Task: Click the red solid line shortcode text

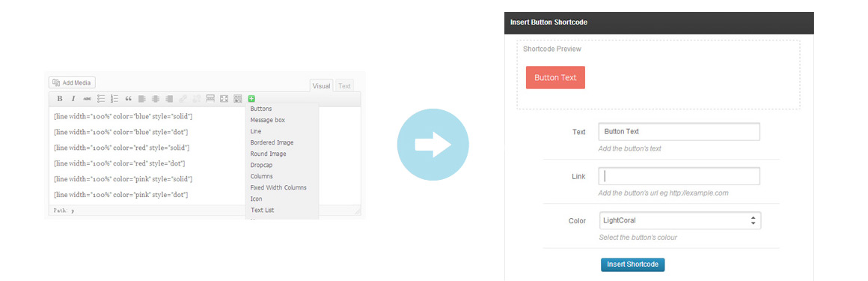Action: click(122, 148)
